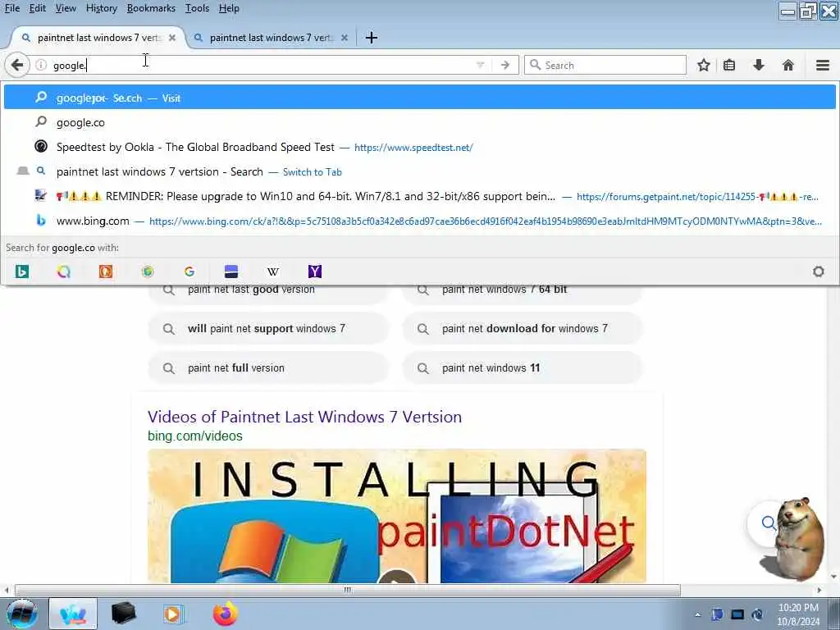Open the History menu
Screen dimensions: 840x630
(101, 8)
